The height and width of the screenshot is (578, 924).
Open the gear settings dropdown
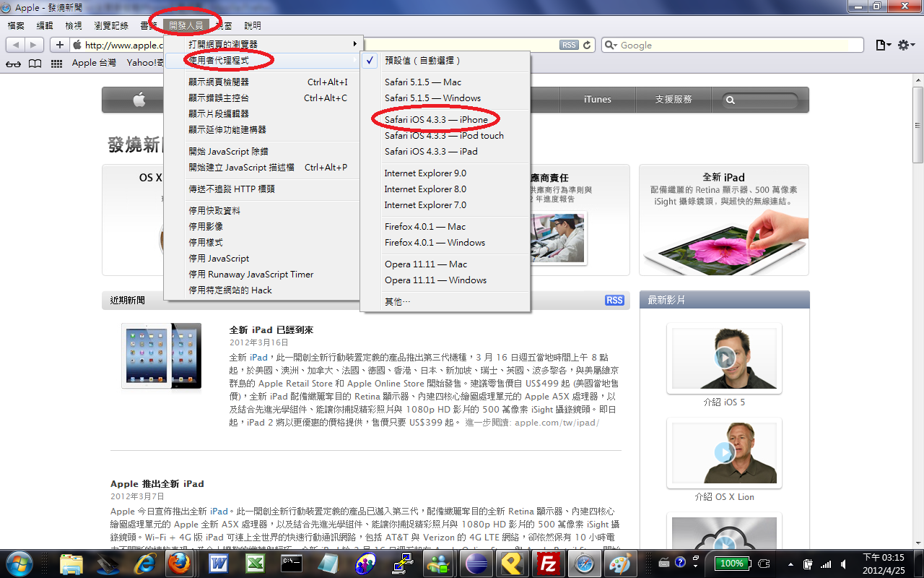(x=907, y=45)
